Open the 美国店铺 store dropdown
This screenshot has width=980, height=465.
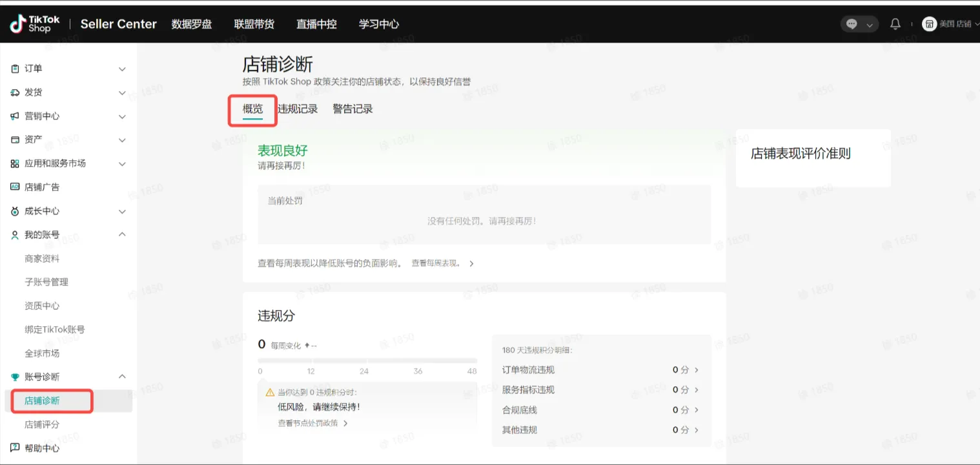pyautogui.click(x=958, y=24)
